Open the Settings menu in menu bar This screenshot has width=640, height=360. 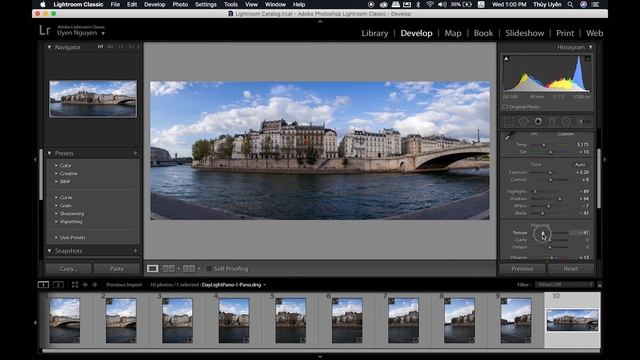coord(206,4)
